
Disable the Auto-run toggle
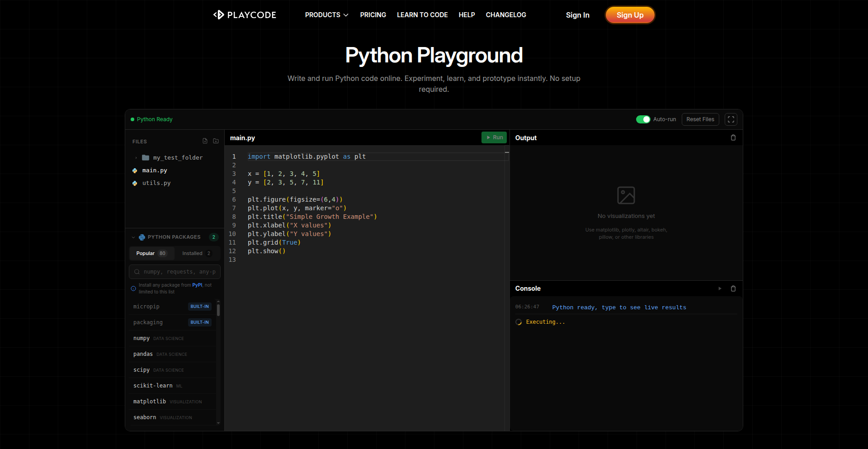643,119
